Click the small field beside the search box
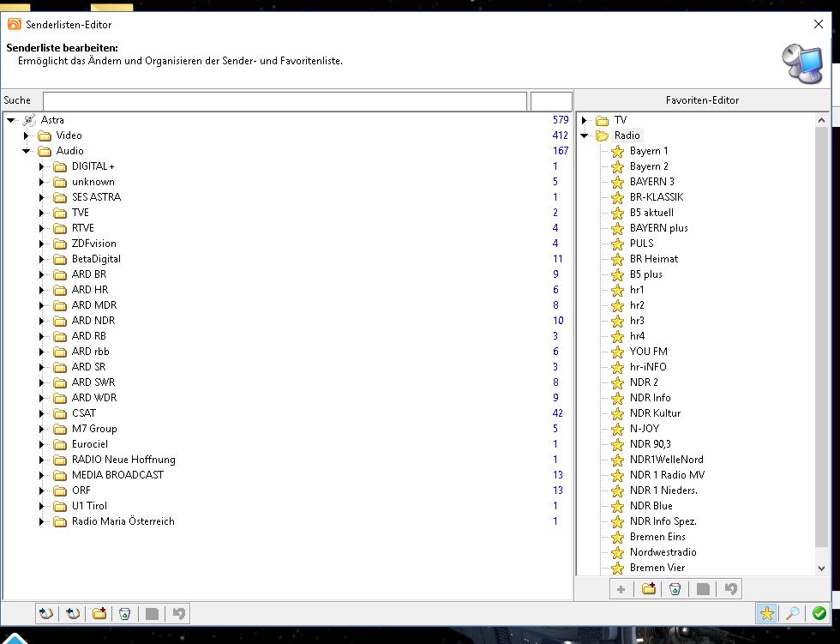Image resolution: width=840 pixels, height=644 pixels. (x=551, y=100)
